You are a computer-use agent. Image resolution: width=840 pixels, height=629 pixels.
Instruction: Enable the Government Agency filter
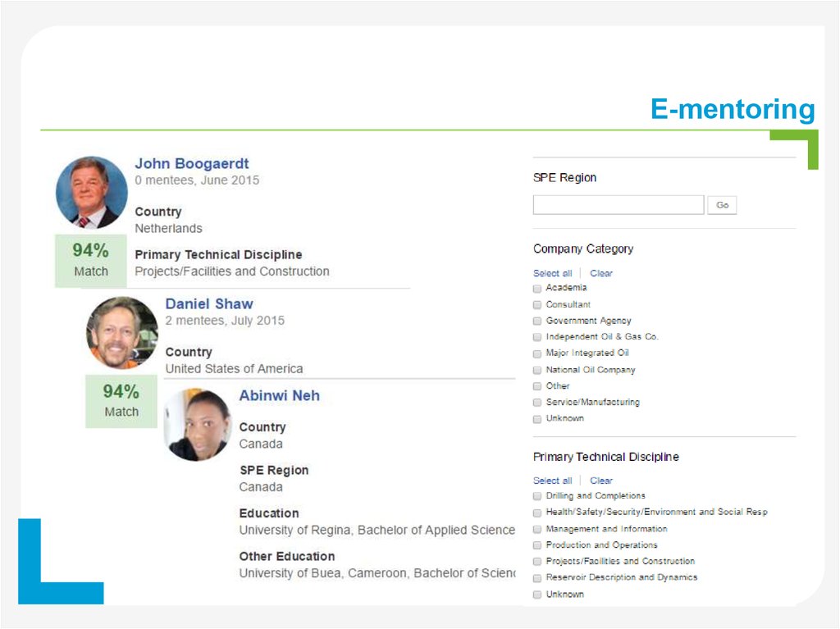point(536,321)
